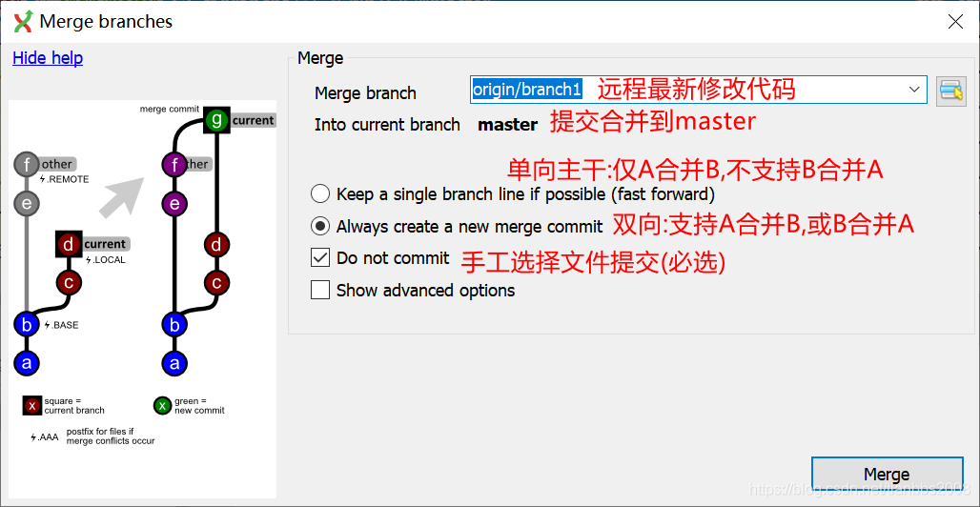
Task: Click the 'master' current branch text
Action: tap(507, 125)
